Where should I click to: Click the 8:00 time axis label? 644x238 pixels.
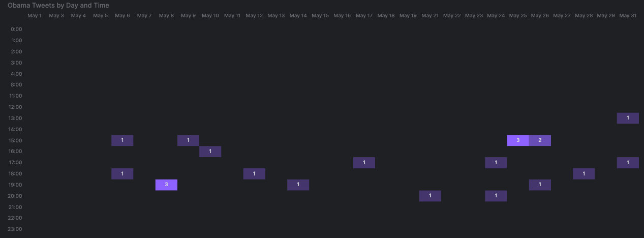tap(16, 84)
